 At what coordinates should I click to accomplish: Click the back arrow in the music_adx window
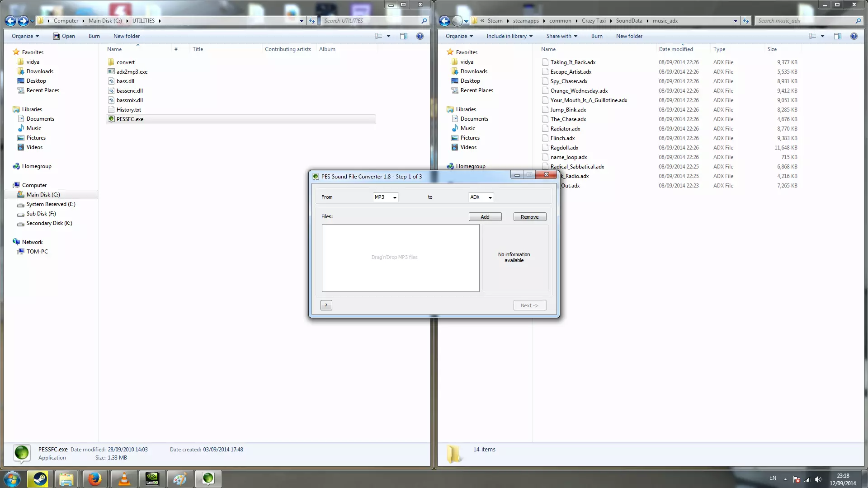[x=444, y=21]
